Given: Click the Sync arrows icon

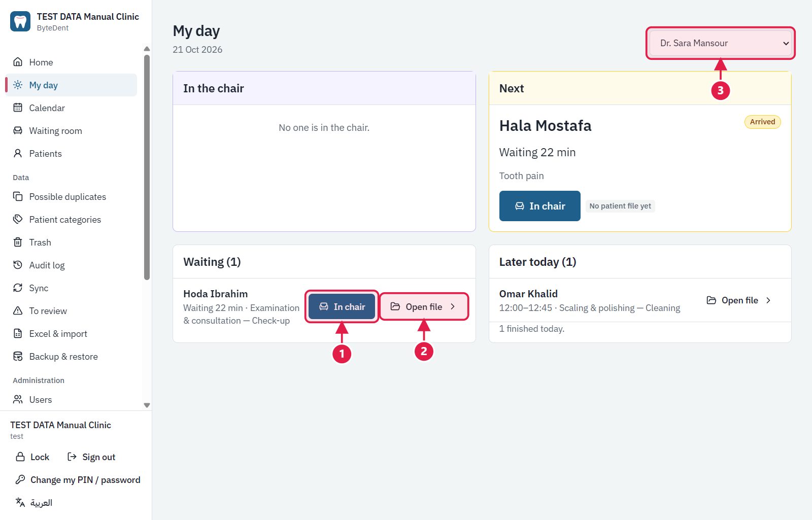Looking at the screenshot, I should 18,288.
